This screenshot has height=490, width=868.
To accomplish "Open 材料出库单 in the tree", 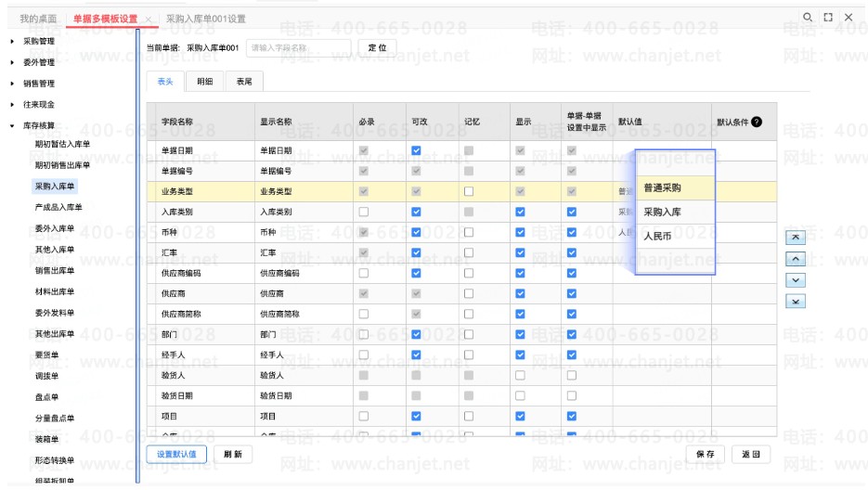I will tap(55, 291).
